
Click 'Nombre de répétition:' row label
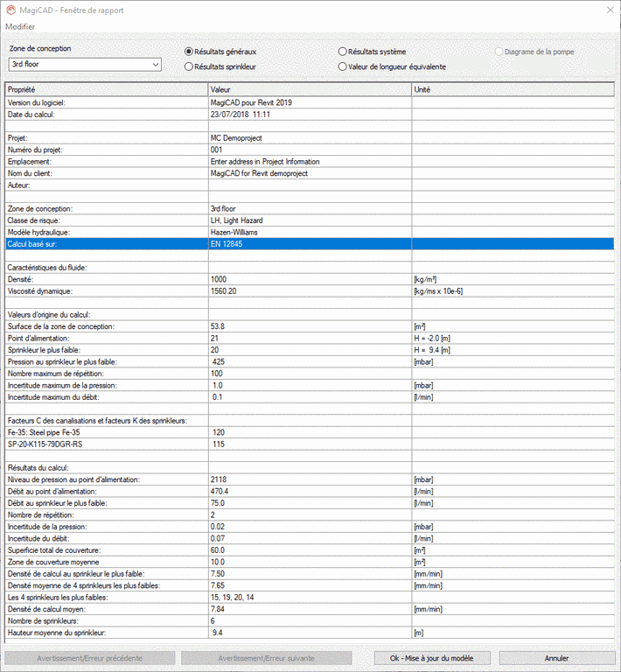[x=41, y=515]
